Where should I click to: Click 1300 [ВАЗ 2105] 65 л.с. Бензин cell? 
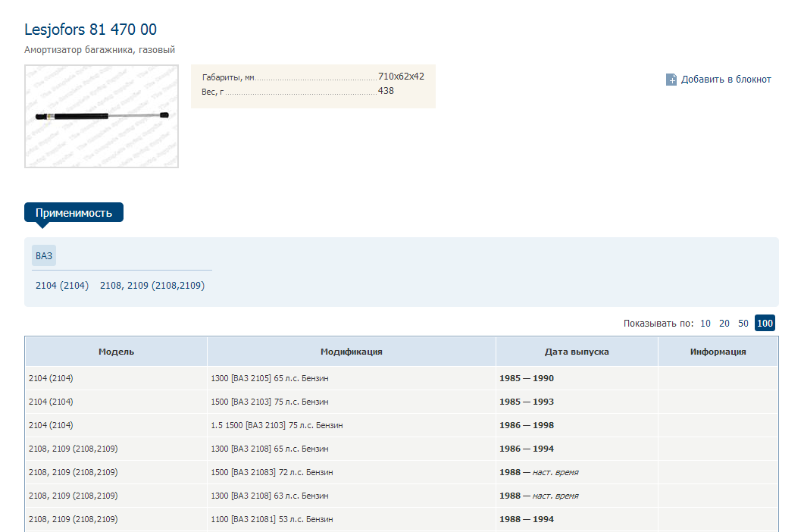click(352, 378)
